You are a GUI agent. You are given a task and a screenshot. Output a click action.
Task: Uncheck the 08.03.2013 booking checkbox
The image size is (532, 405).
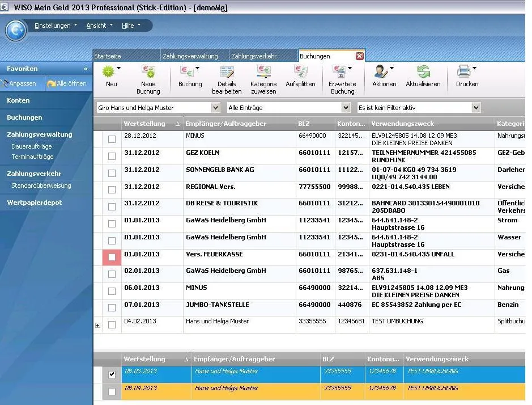click(x=112, y=374)
